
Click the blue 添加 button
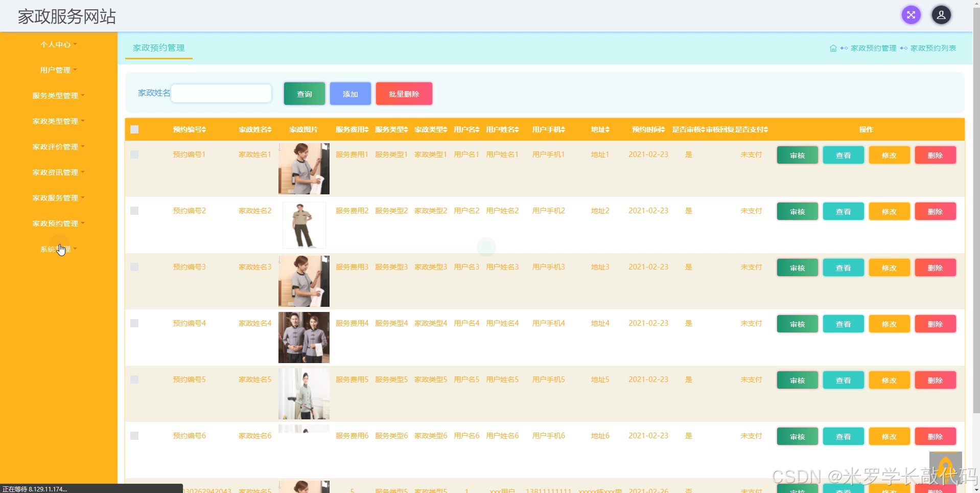coord(351,94)
